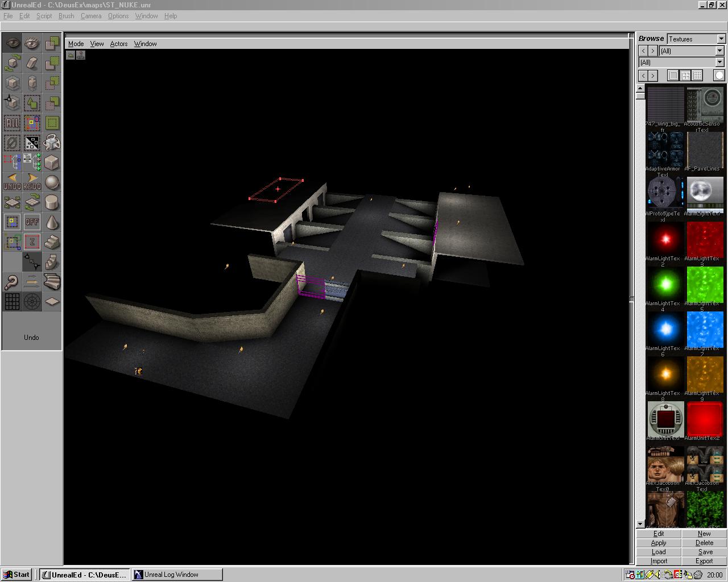Build a cone brush with the Cone icon
This screenshot has width=728, height=582.
(52, 222)
